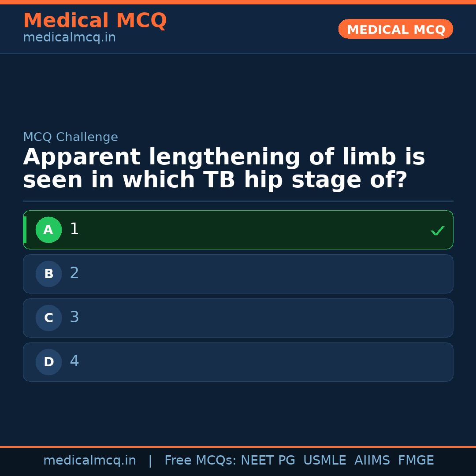Click the Free MCQs footer text
The height and width of the screenshot is (476, 476).
(201, 461)
